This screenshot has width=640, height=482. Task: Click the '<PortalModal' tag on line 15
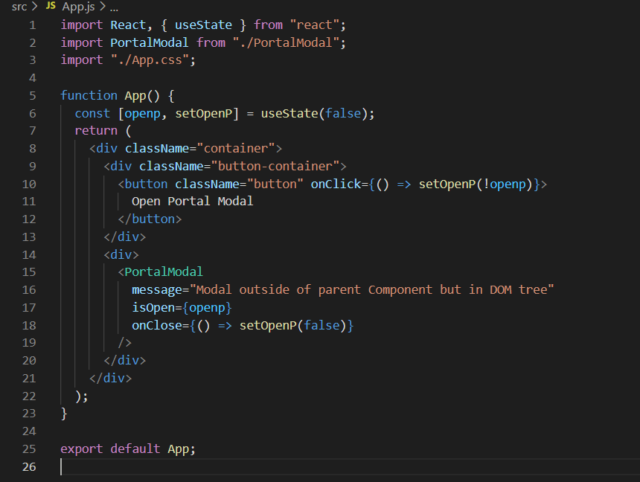coord(160,272)
